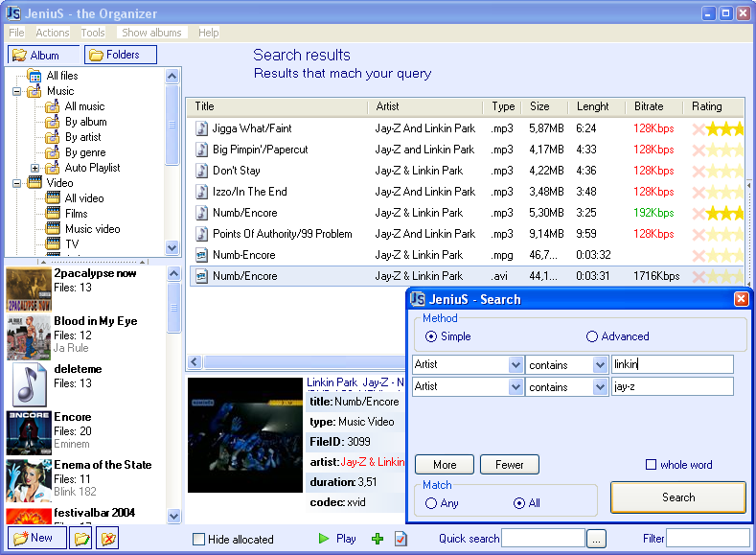
Task: Close the JeniuS Search dialog
Action: click(741, 299)
